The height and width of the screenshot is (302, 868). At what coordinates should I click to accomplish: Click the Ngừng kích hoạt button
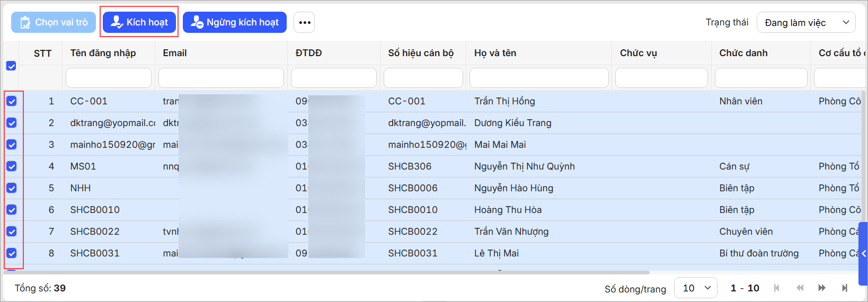tap(235, 22)
